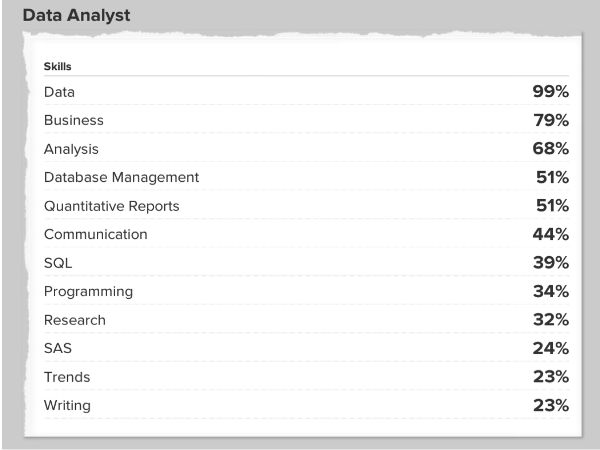Click the Data skill label

click(x=59, y=92)
